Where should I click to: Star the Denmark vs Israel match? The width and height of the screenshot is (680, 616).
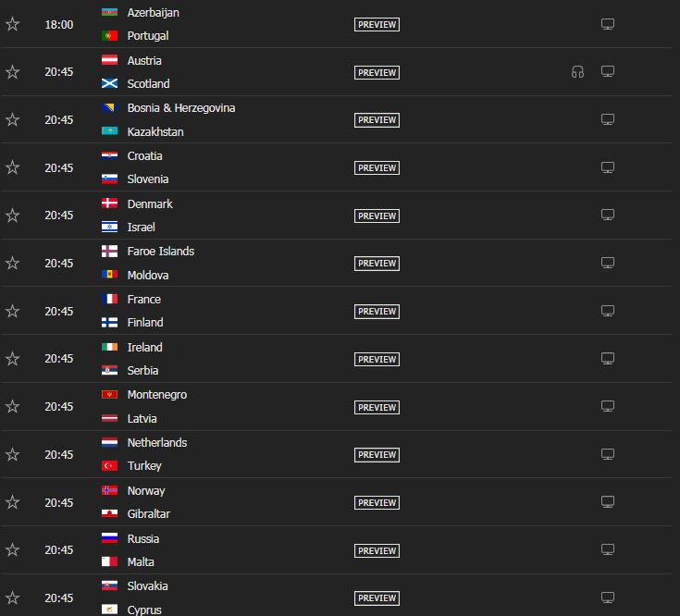(x=13, y=216)
